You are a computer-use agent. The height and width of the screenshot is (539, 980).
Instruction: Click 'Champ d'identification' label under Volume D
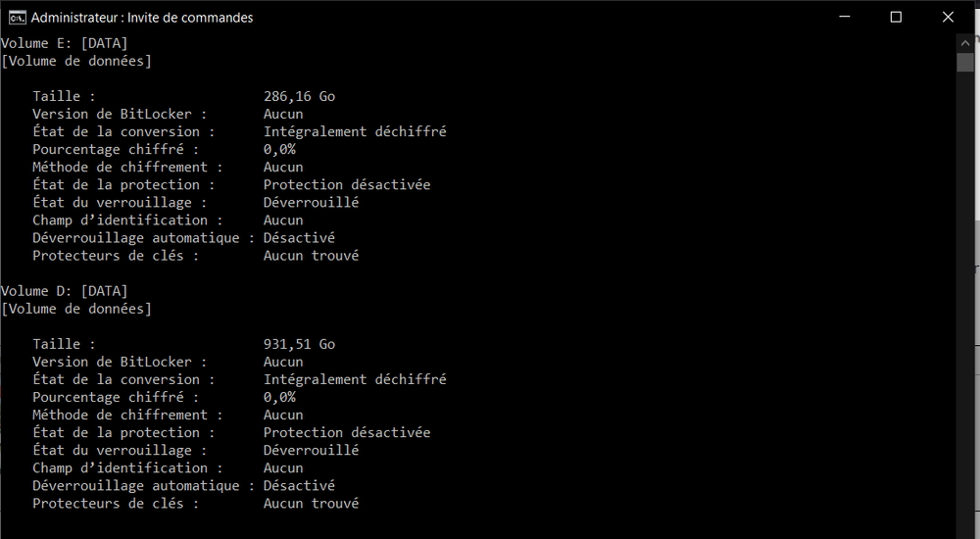tap(127, 467)
